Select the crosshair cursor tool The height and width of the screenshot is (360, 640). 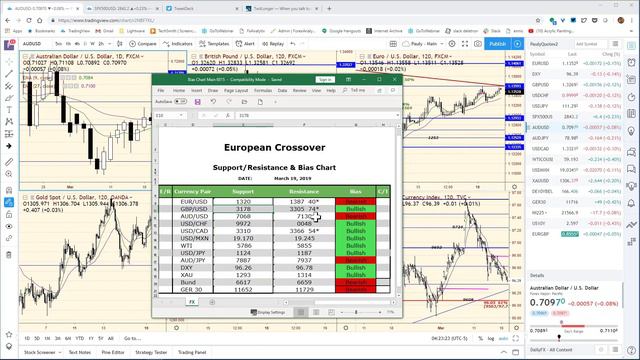coord(9,62)
